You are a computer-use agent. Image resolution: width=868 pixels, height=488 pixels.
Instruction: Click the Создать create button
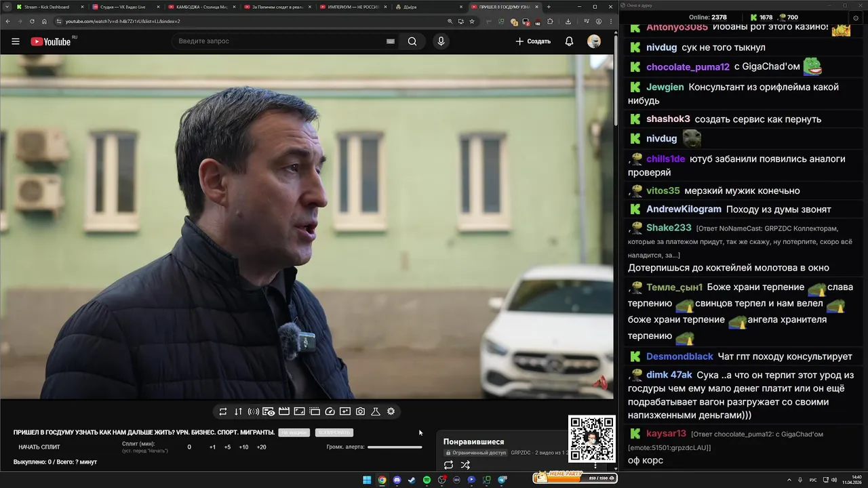tap(533, 41)
